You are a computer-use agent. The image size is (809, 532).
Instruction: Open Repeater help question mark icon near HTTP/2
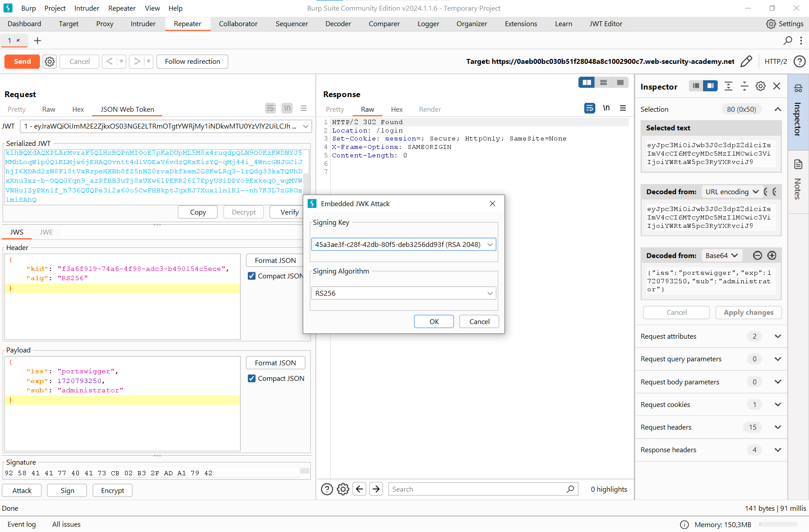(800, 61)
